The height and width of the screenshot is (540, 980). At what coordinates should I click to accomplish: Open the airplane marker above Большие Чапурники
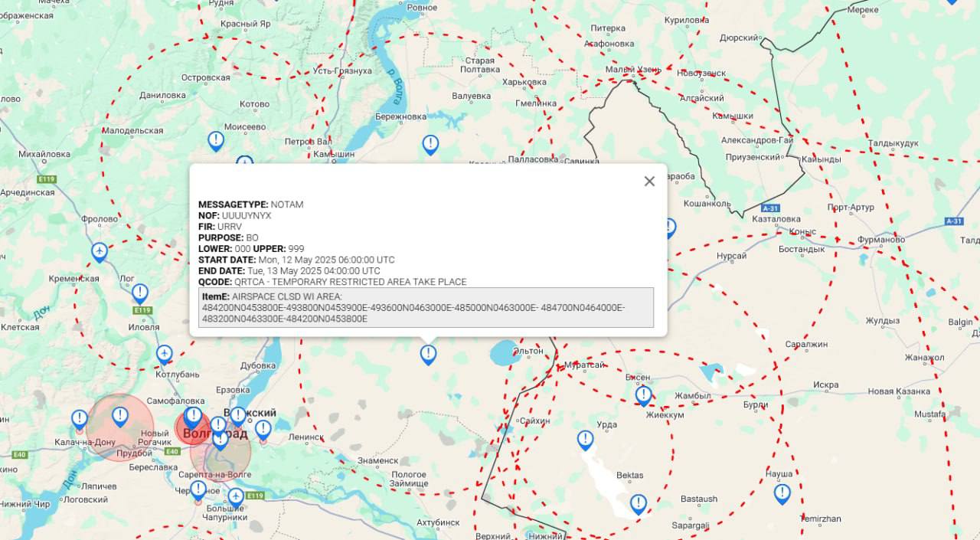(x=236, y=497)
